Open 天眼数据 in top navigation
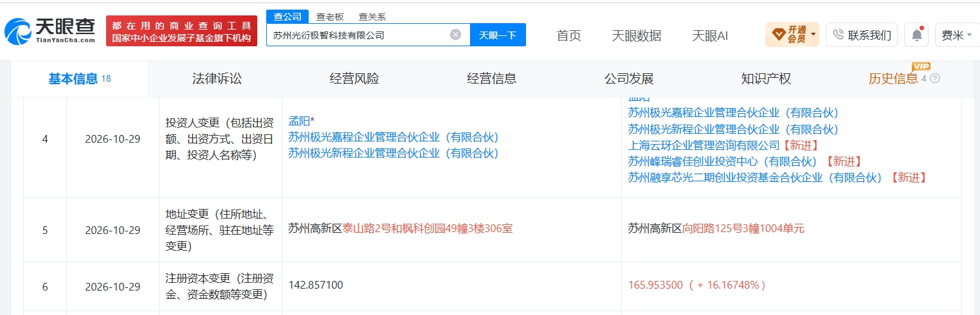Viewport: 980px width, 315px height. tap(636, 35)
